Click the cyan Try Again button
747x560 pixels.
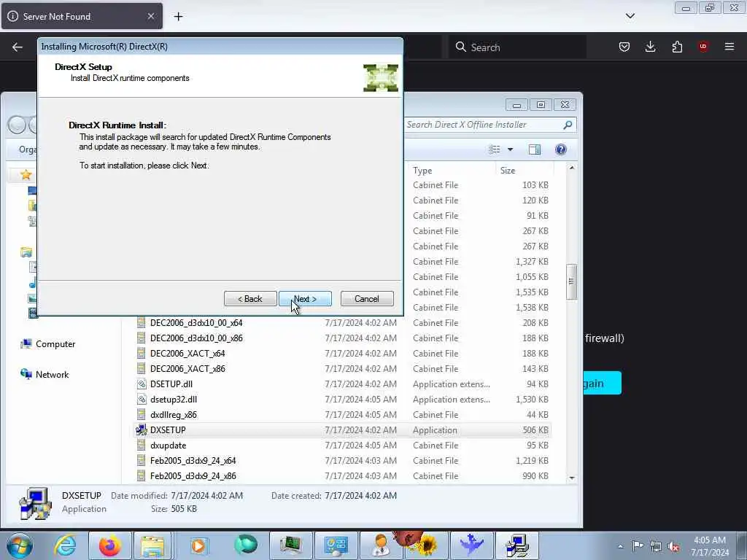coord(603,383)
